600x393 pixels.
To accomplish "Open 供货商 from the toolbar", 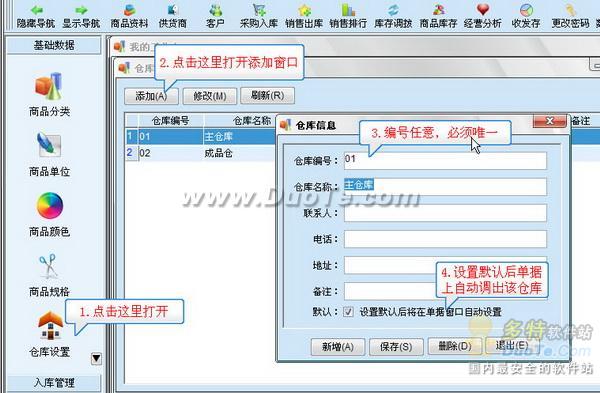I will 173,16.
